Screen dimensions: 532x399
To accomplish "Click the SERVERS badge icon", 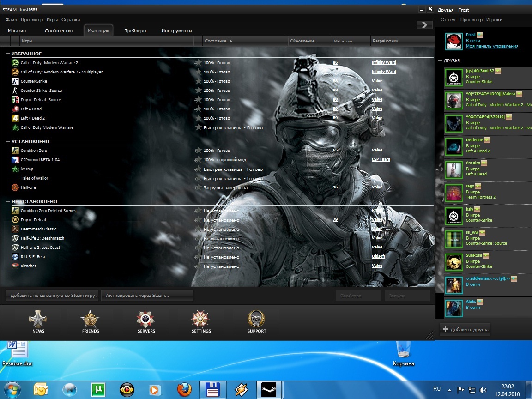I will click(x=146, y=320).
